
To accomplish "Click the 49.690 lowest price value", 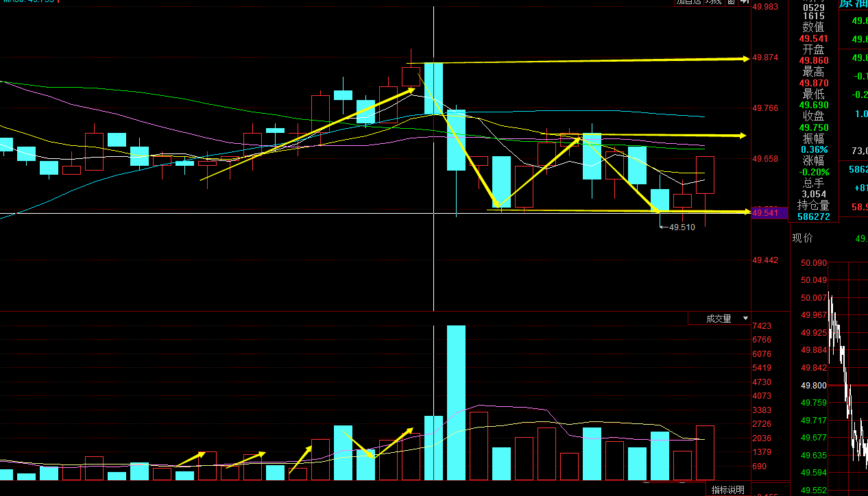I will tap(814, 106).
